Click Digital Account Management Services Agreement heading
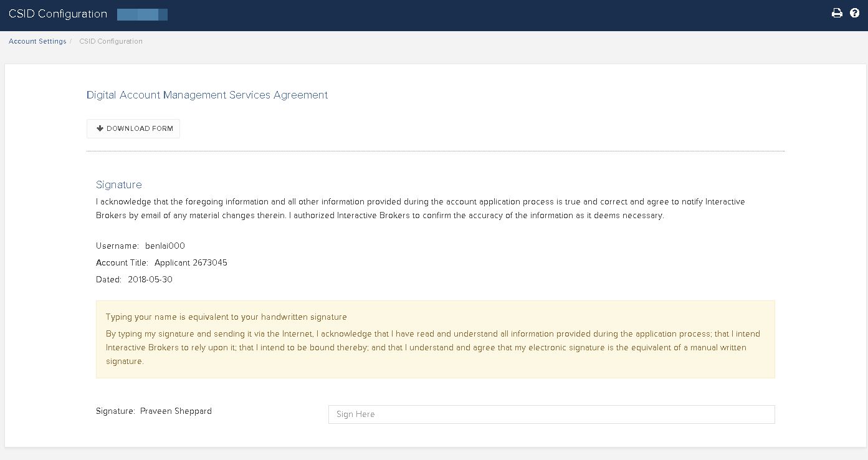Screen dimensions: 868x460 coord(207,95)
